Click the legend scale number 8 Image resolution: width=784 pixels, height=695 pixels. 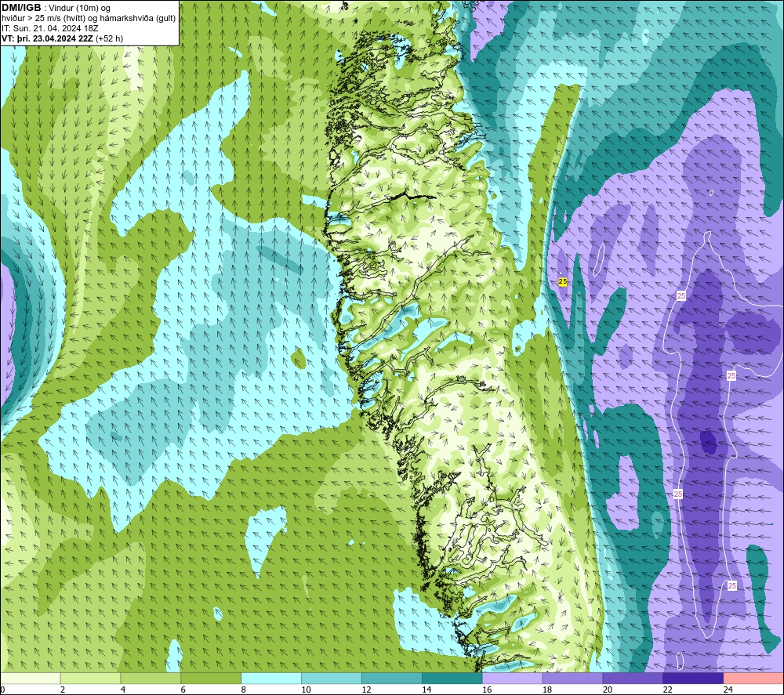(x=244, y=690)
